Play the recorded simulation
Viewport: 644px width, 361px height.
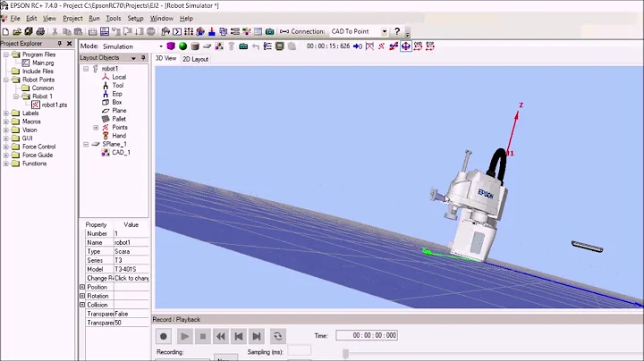point(184,336)
